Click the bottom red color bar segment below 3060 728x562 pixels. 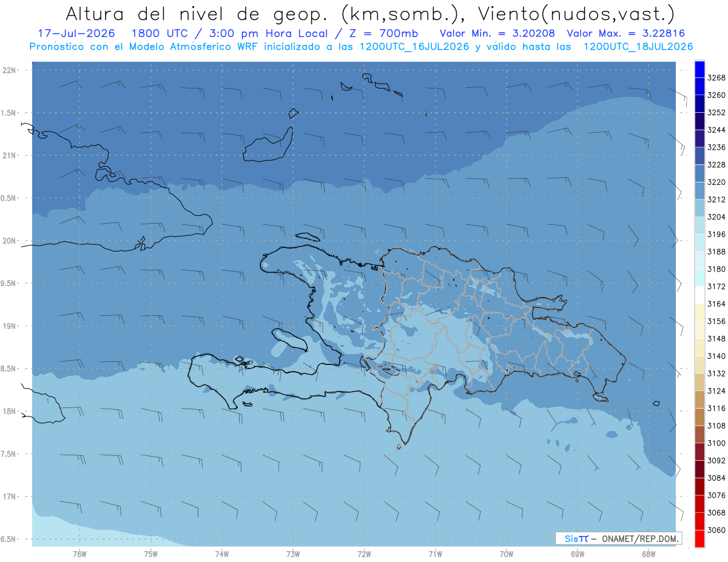(699, 538)
